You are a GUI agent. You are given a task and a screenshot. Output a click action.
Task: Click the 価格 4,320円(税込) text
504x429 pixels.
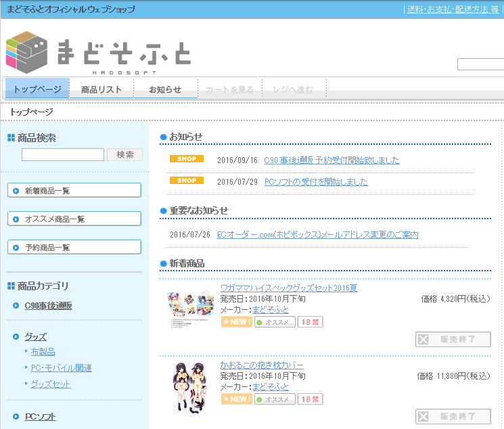(x=455, y=299)
